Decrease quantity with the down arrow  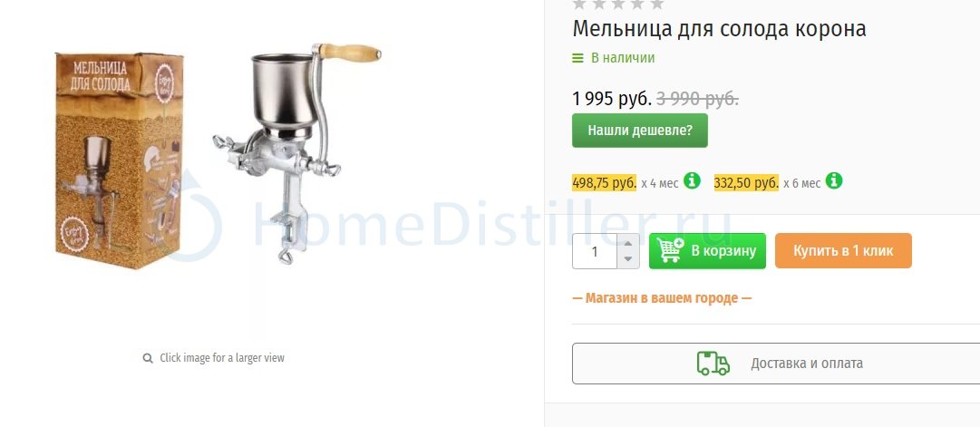pos(628,259)
